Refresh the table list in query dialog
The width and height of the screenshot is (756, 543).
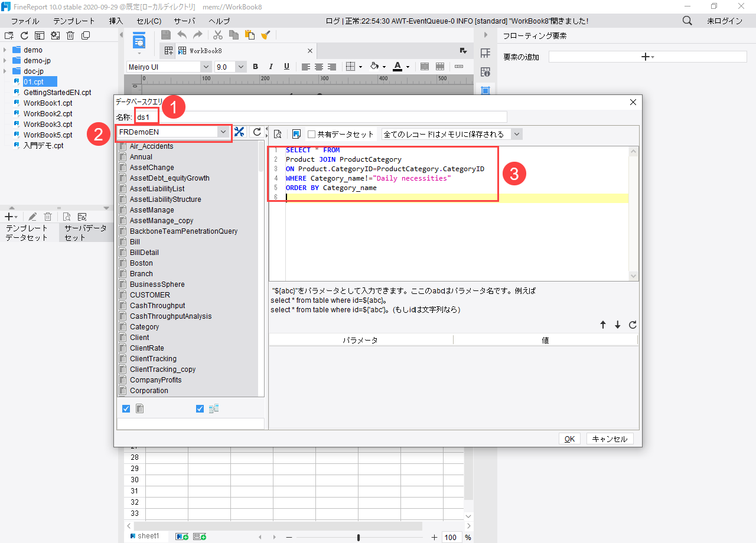257,132
